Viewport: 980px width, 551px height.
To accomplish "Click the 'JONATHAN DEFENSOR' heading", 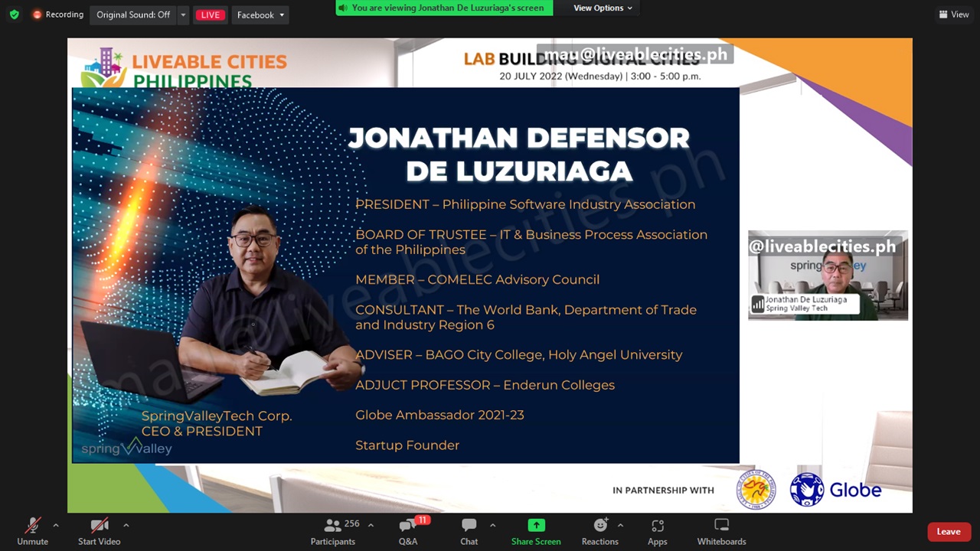I will click(519, 138).
